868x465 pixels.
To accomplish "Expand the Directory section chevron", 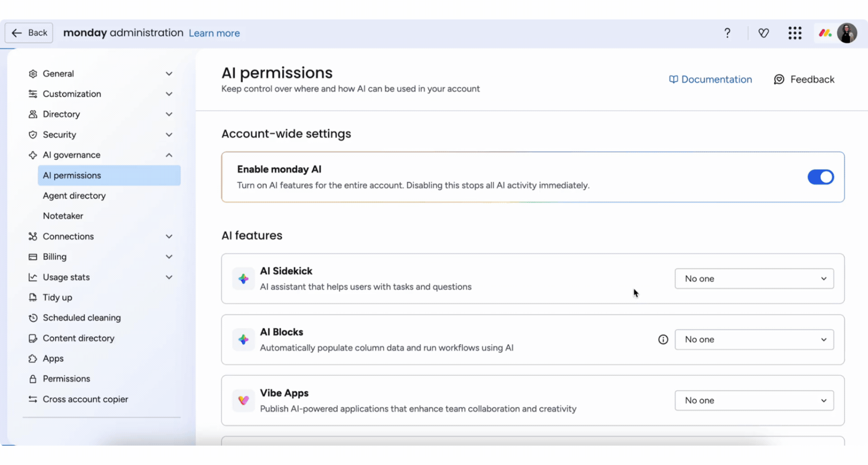I will point(169,114).
